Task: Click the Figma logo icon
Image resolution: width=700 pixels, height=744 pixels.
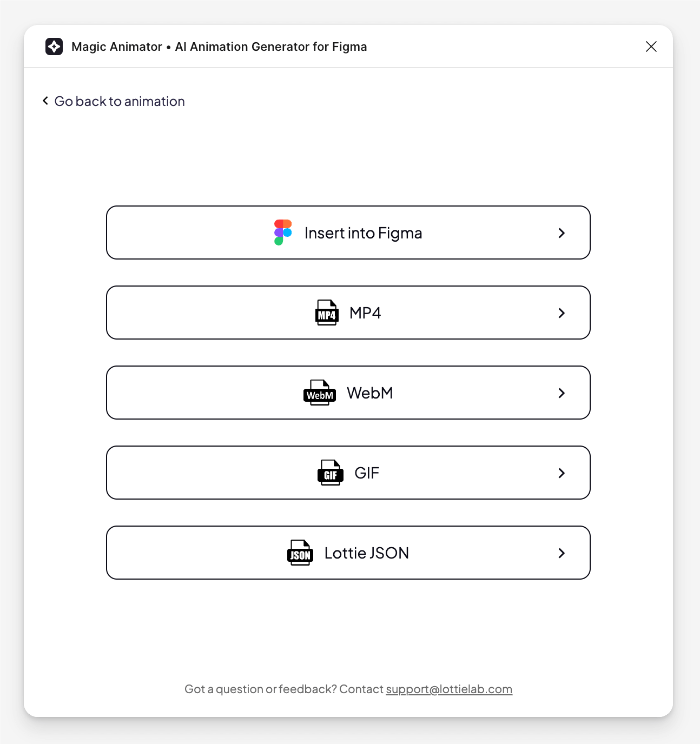Action: [283, 232]
